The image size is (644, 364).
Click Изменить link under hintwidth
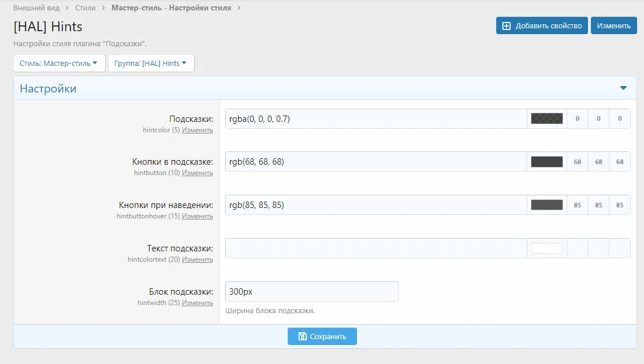[198, 303]
